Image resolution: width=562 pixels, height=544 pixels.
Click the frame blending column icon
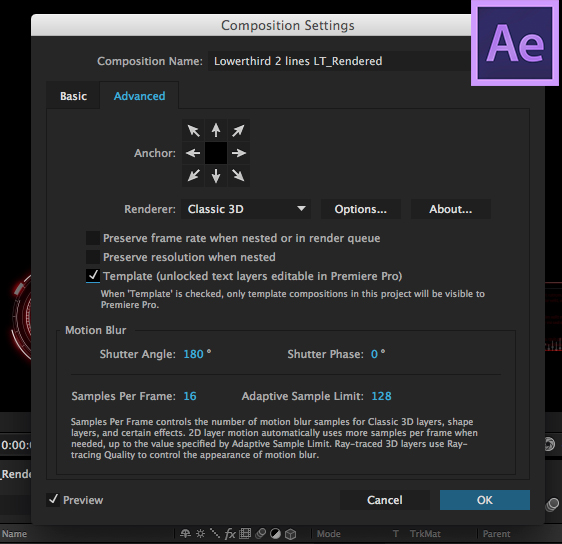pos(245,534)
